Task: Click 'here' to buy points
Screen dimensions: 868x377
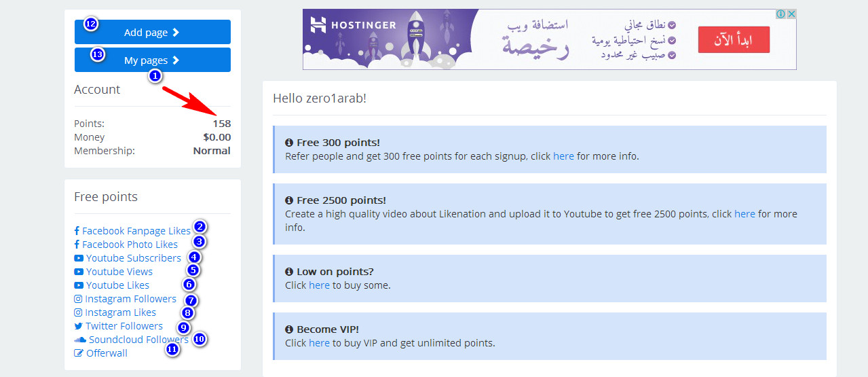Action: (x=319, y=285)
